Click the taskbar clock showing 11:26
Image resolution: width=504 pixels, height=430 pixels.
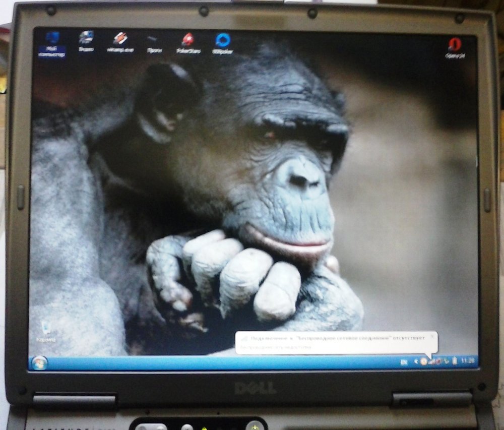click(x=468, y=361)
